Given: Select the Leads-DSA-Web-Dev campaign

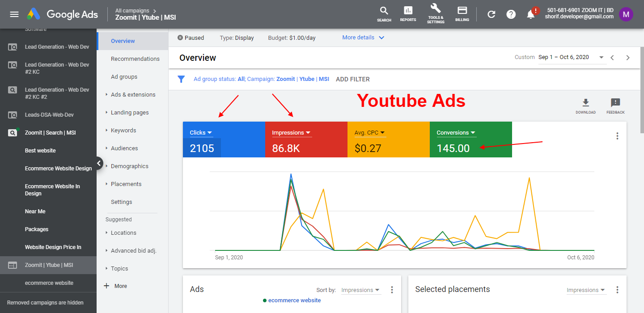Looking at the screenshot, I should coord(48,115).
